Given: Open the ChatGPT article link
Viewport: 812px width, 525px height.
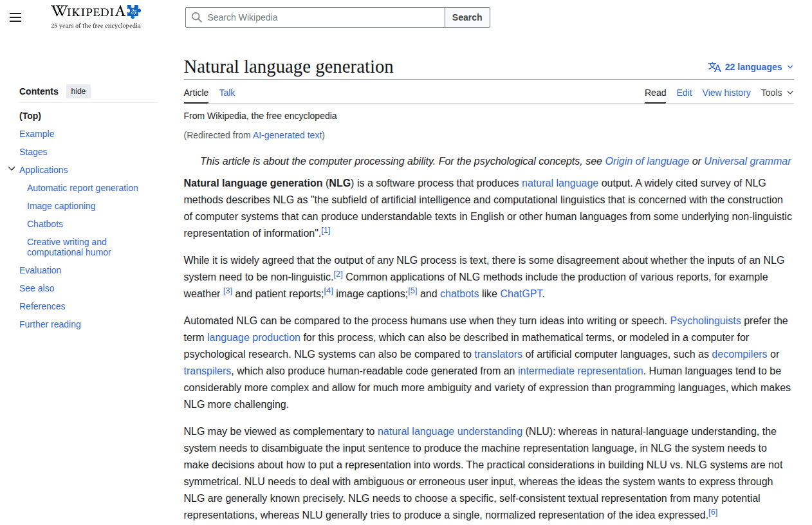Looking at the screenshot, I should point(521,293).
